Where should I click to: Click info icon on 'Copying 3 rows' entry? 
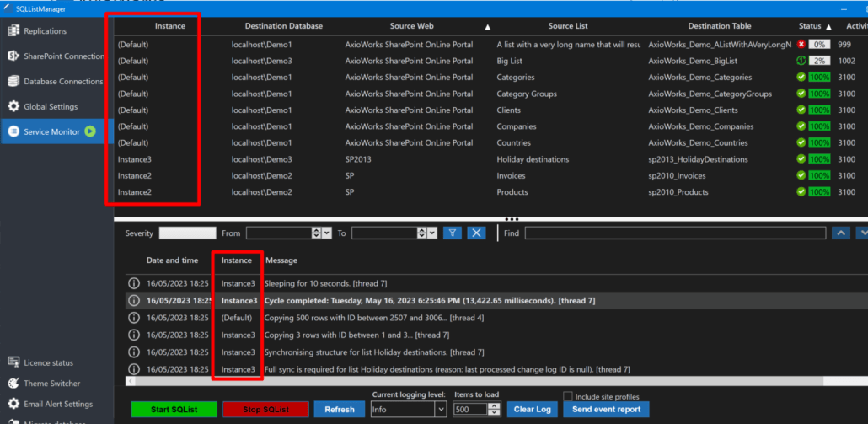pyautogui.click(x=133, y=335)
